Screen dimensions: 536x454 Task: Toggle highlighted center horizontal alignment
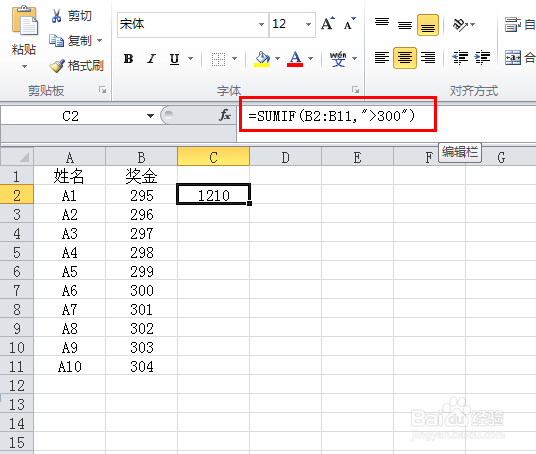405,58
